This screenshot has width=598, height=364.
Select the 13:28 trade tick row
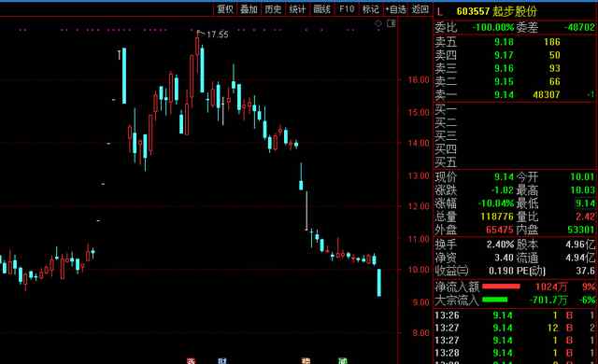[515, 353]
